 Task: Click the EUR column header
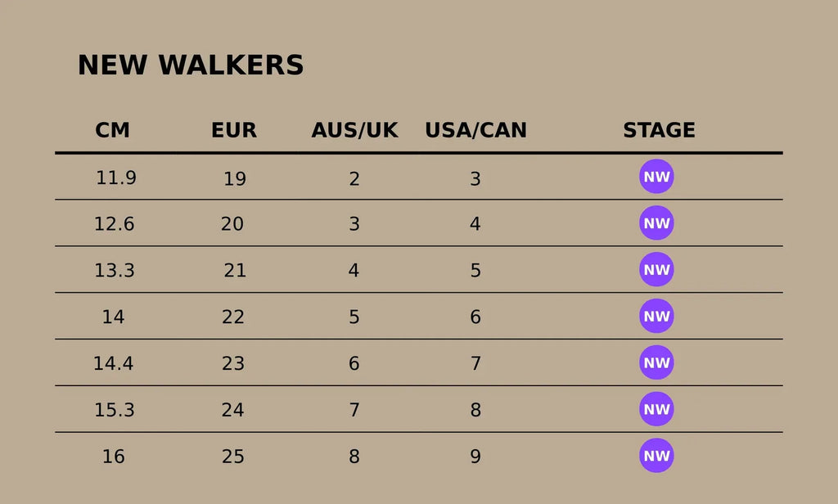(234, 130)
